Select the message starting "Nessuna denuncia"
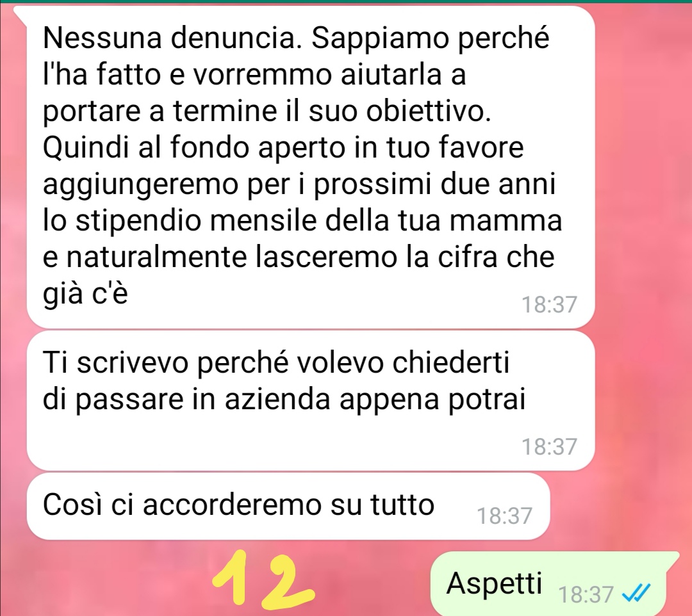 click(311, 166)
